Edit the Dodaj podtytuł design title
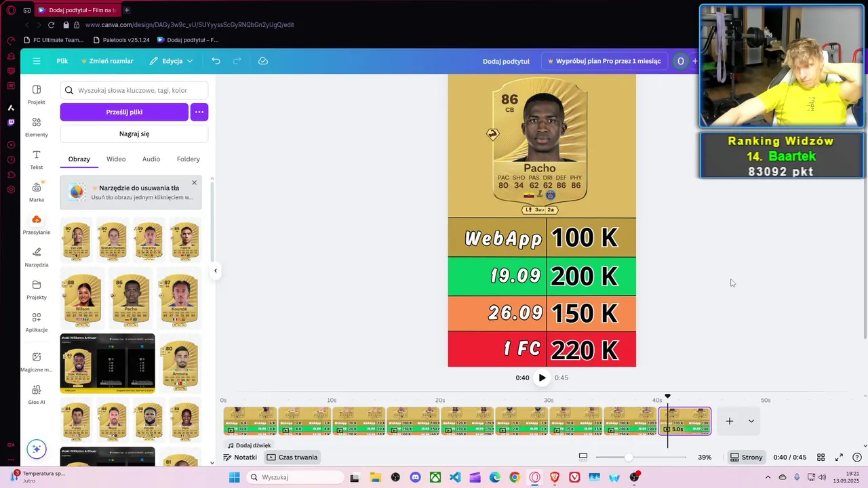868x488 pixels. point(506,61)
